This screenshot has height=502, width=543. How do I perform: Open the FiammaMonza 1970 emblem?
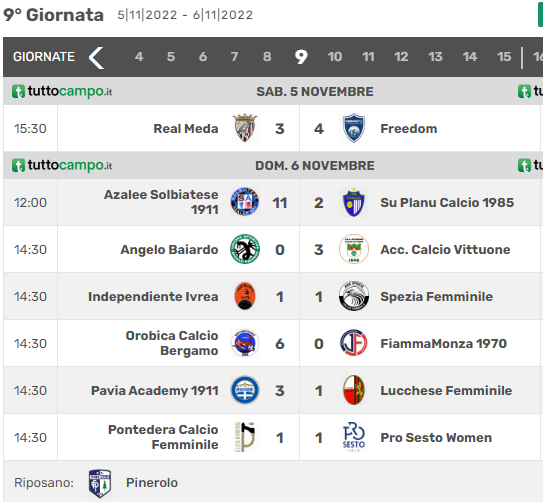(x=354, y=343)
